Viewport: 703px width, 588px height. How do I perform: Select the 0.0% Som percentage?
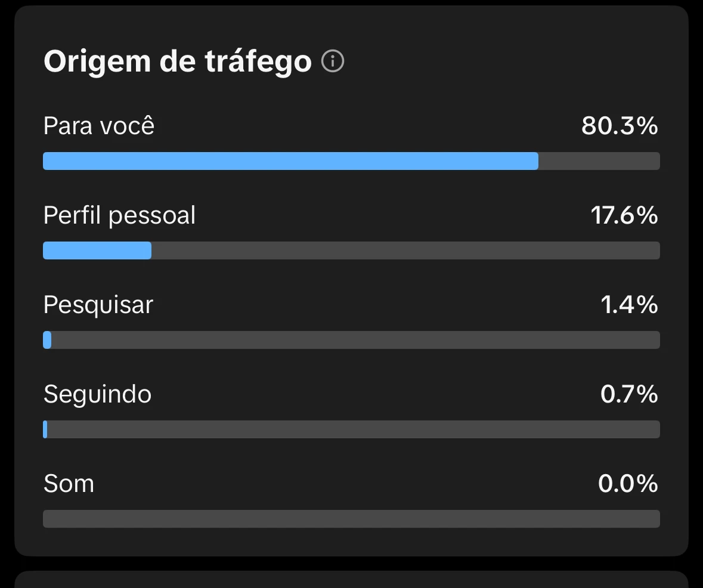pyautogui.click(x=628, y=483)
